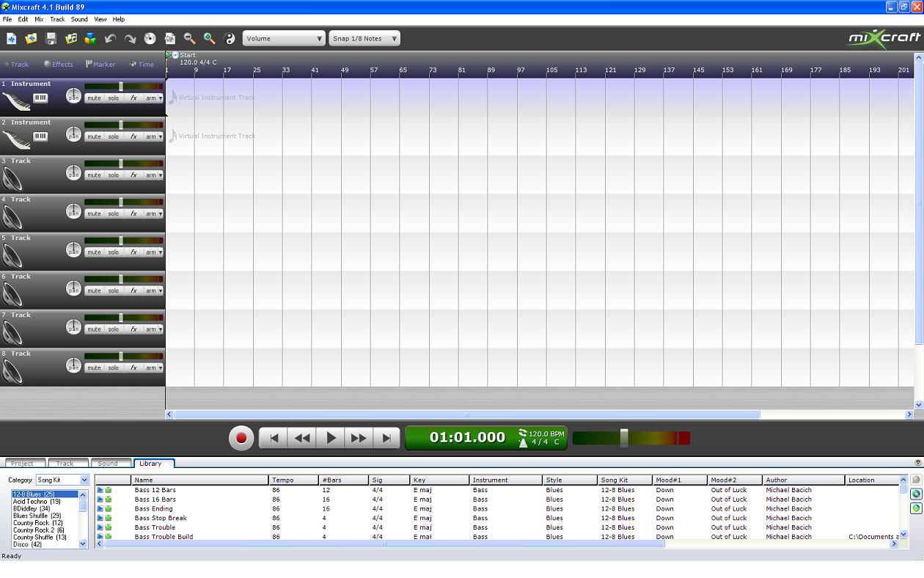This screenshot has height=578, width=924.
Task: Click the Mix Down audio file icon
Action: point(169,39)
